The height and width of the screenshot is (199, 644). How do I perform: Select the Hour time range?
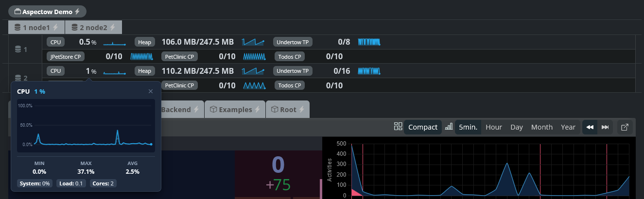point(494,127)
